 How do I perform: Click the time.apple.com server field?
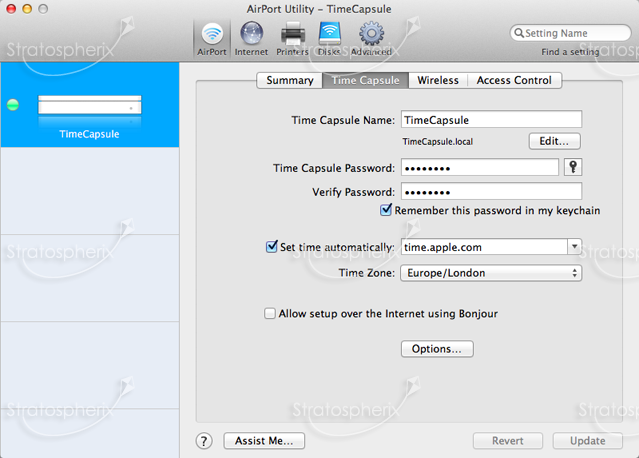(485, 247)
